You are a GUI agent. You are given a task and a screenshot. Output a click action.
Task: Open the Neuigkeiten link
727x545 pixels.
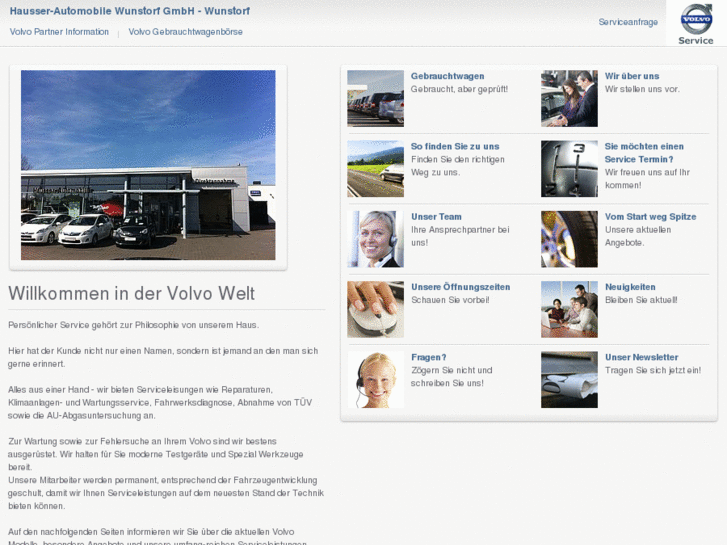pyautogui.click(x=630, y=287)
